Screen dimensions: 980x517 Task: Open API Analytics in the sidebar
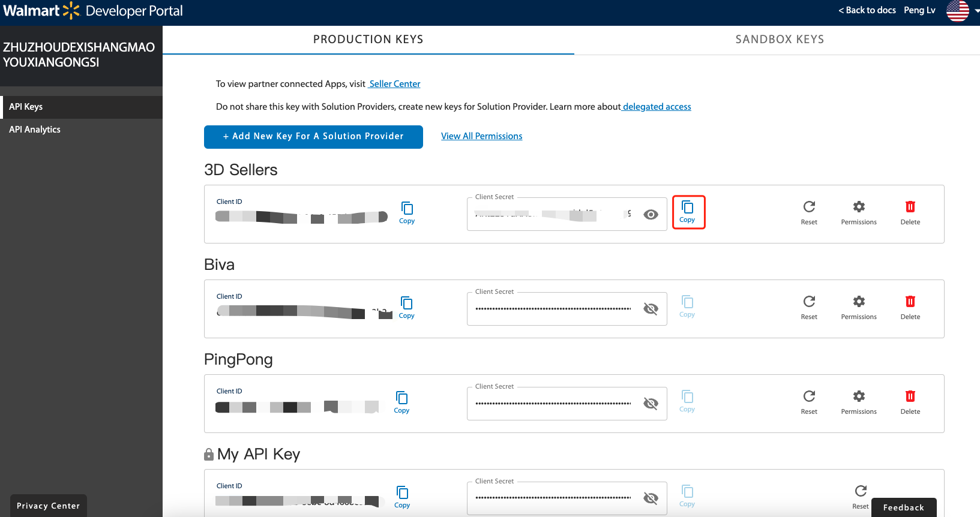coord(82,130)
